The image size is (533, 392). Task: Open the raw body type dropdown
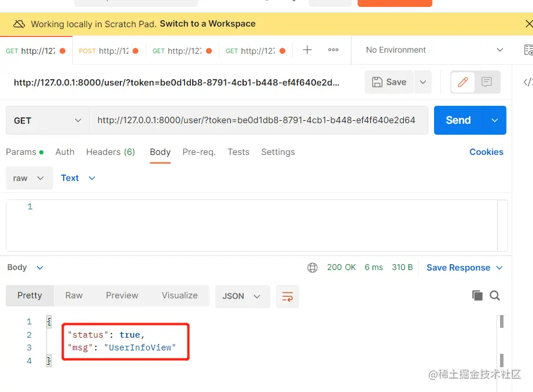(30, 178)
